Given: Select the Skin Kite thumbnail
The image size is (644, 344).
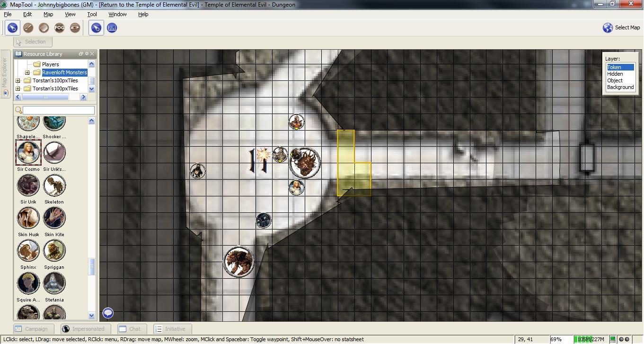Looking at the screenshot, I should [54, 218].
